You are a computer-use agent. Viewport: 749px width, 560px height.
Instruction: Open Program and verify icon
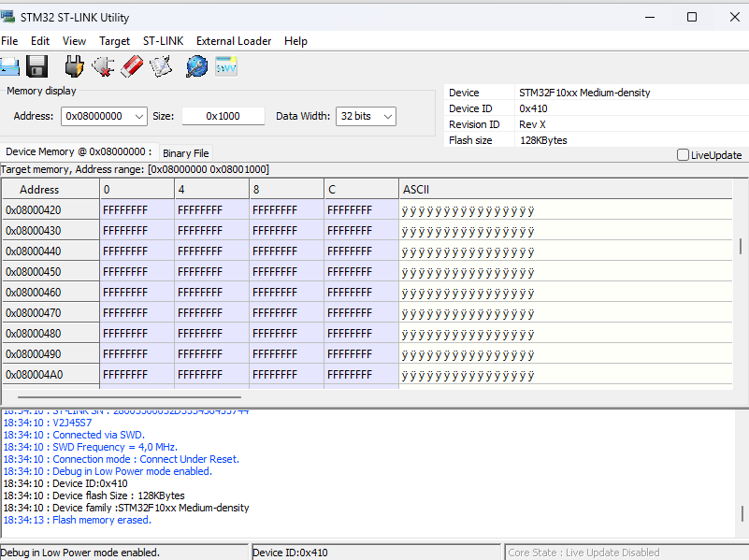click(x=161, y=66)
